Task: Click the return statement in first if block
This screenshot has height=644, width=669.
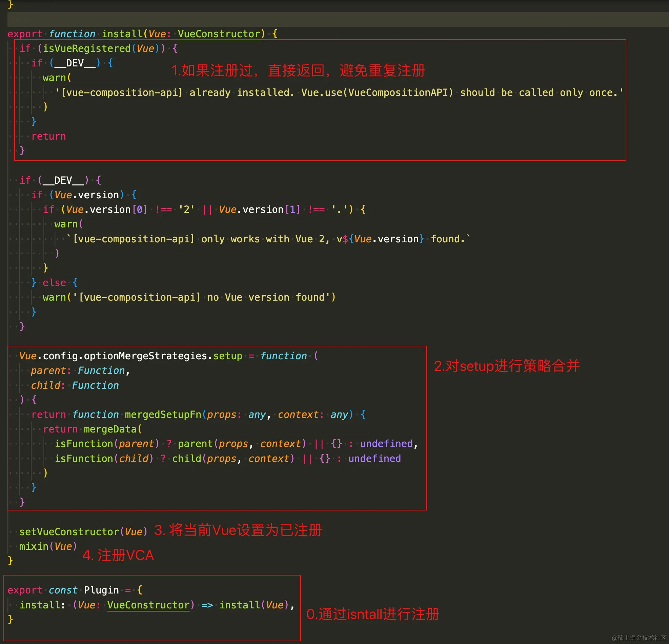Action: tap(48, 136)
